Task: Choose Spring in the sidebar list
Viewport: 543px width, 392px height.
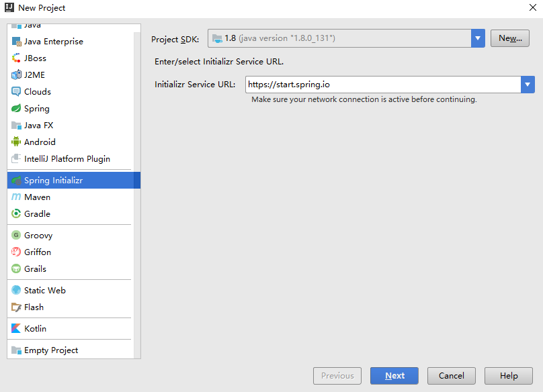Action: pos(71,108)
